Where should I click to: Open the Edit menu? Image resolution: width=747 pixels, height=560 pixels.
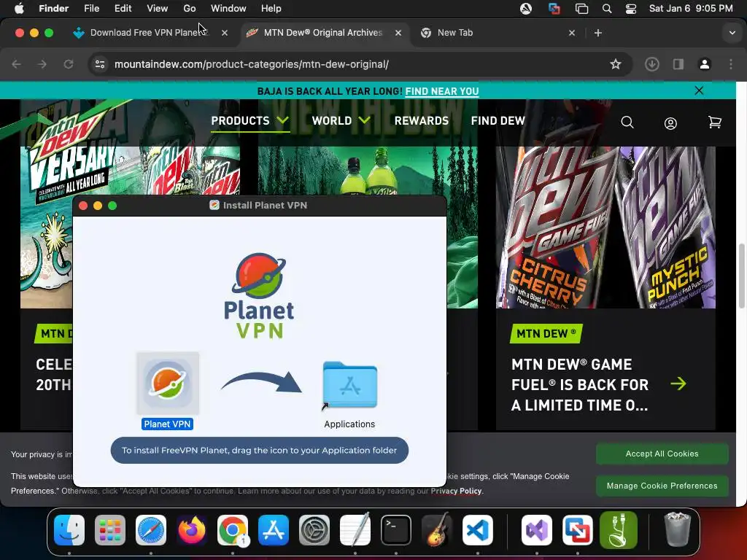(x=123, y=9)
